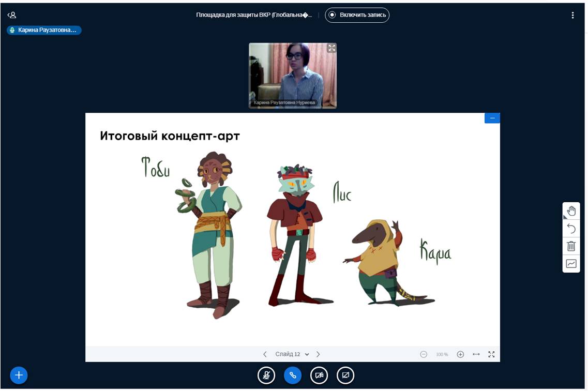Open the three-dot options menu
The height and width of the screenshot is (391, 588).
coord(572,16)
